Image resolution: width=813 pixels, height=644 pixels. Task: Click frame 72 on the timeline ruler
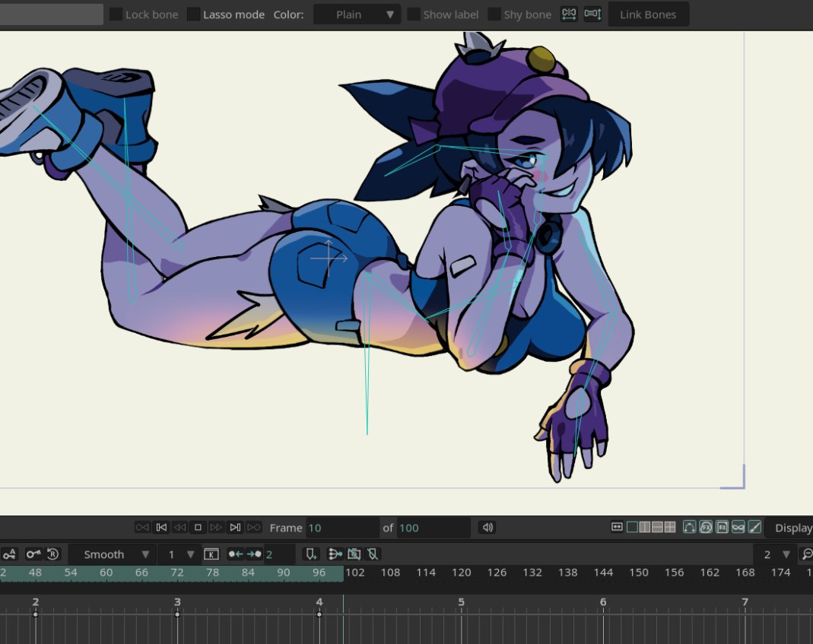coord(177,573)
